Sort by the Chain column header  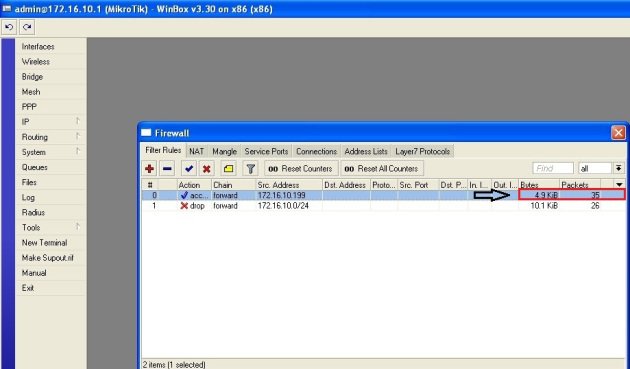click(233, 185)
